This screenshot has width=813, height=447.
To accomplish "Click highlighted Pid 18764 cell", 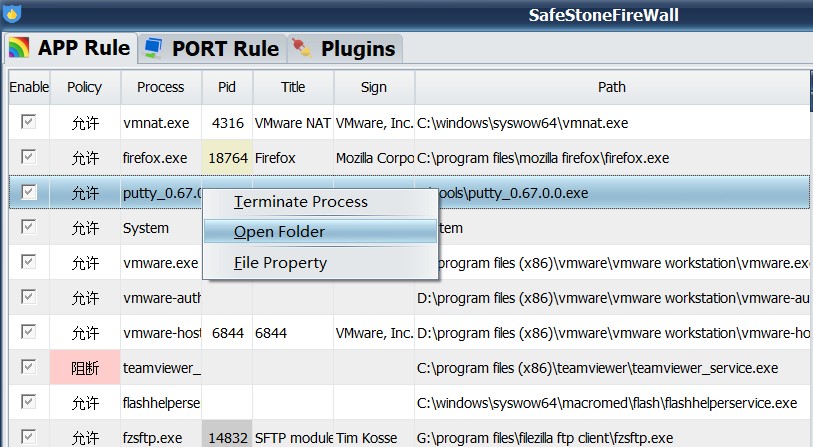I will [x=227, y=158].
